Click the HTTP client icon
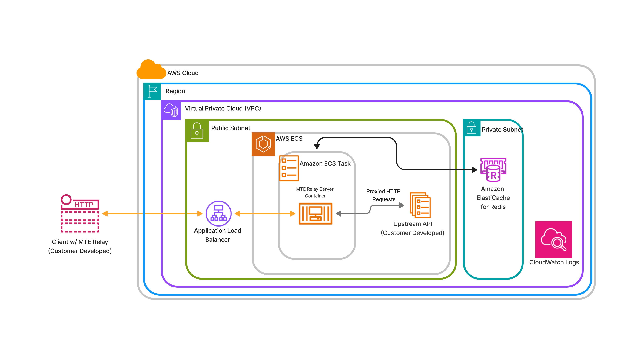The image size is (644, 348). [x=80, y=213]
